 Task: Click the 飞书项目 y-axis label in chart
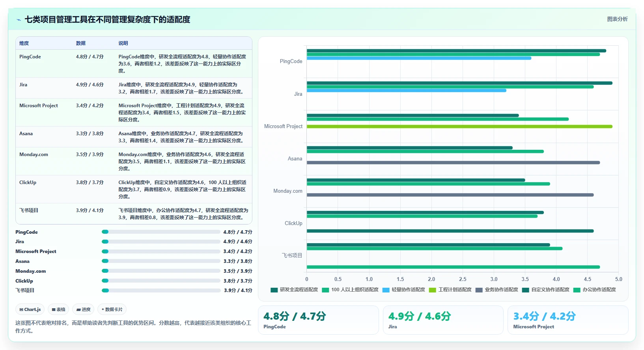coord(292,256)
